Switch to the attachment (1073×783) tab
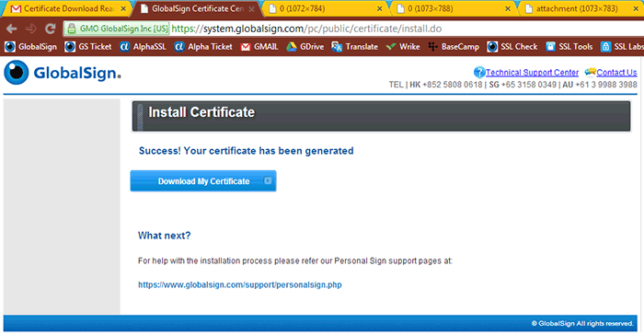Viewport: 644px width, 335px height. pyautogui.click(x=582, y=8)
